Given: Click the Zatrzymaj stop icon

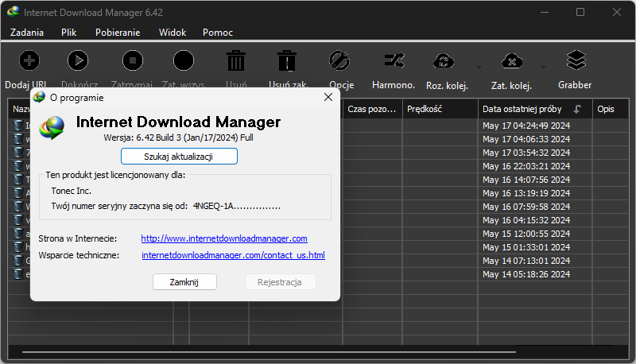Looking at the screenshot, I should click(133, 61).
